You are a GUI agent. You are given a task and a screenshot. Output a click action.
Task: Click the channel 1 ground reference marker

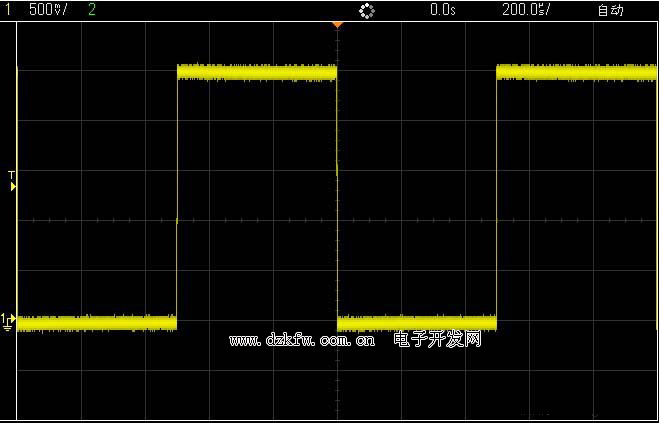pyautogui.click(x=8, y=322)
